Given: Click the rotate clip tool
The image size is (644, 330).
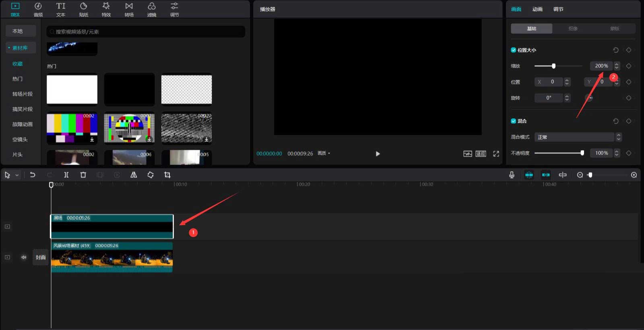Looking at the screenshot, I should (x=151, y=175).
